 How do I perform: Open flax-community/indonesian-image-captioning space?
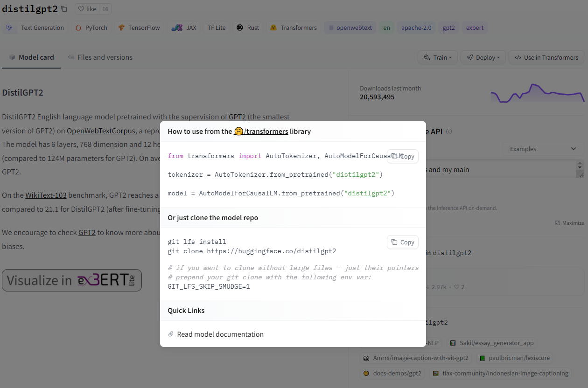tap(500, 373)
